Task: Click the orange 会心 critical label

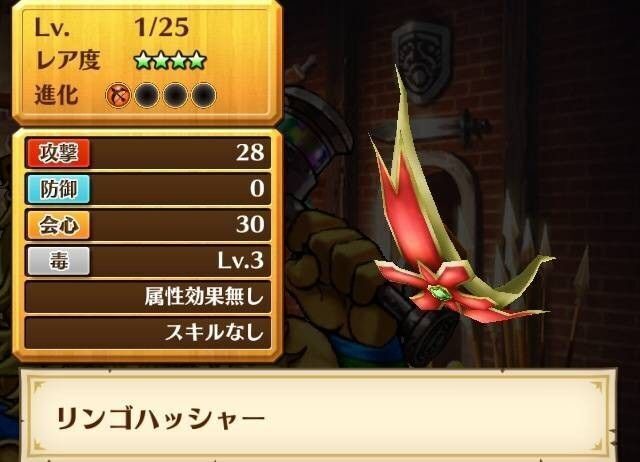Action: (x=58, y=225)
